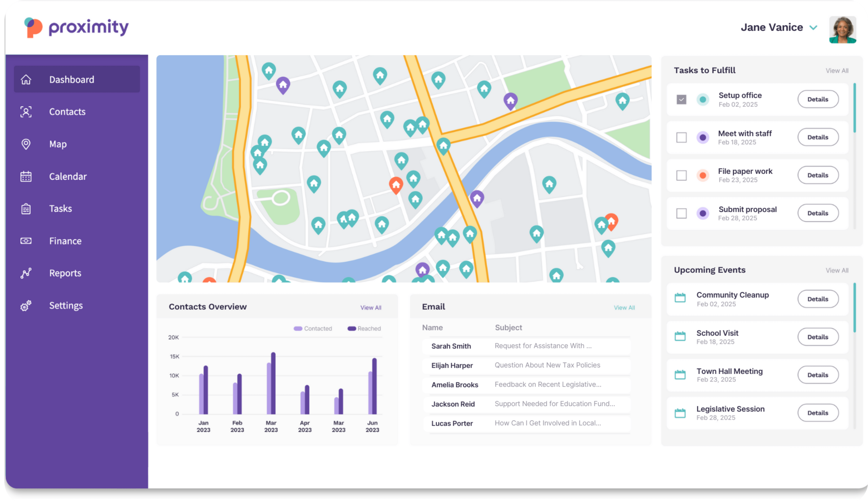The image size is (868, 501).
Task: Open Jackson Reid email row
Action: coord(526,404)
